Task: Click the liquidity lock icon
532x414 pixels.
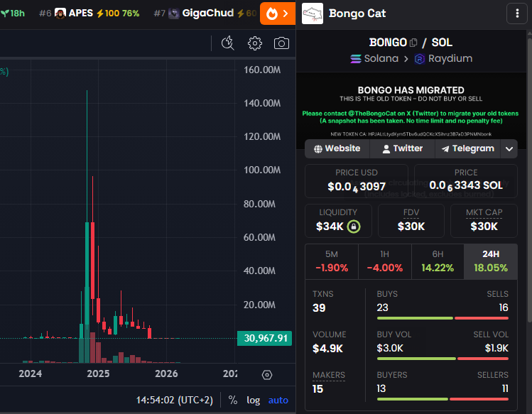Action: [x=354, y=227]
